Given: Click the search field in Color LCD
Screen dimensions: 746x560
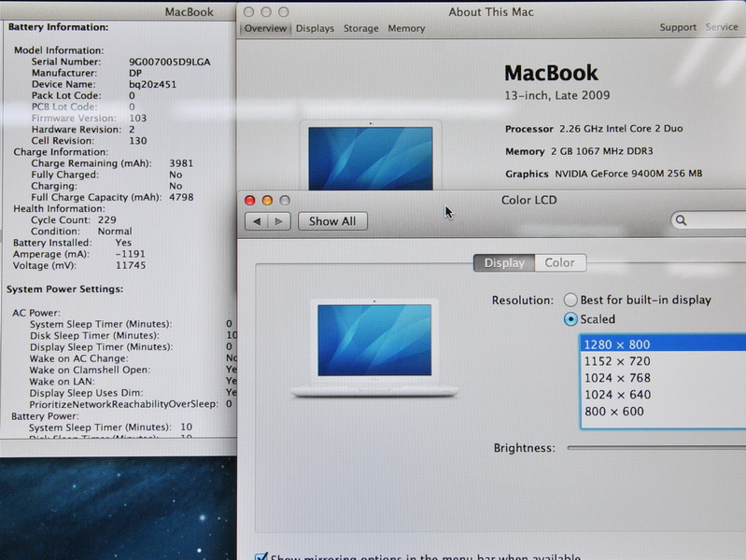Looking at the screenshot, I should point(709,220).
